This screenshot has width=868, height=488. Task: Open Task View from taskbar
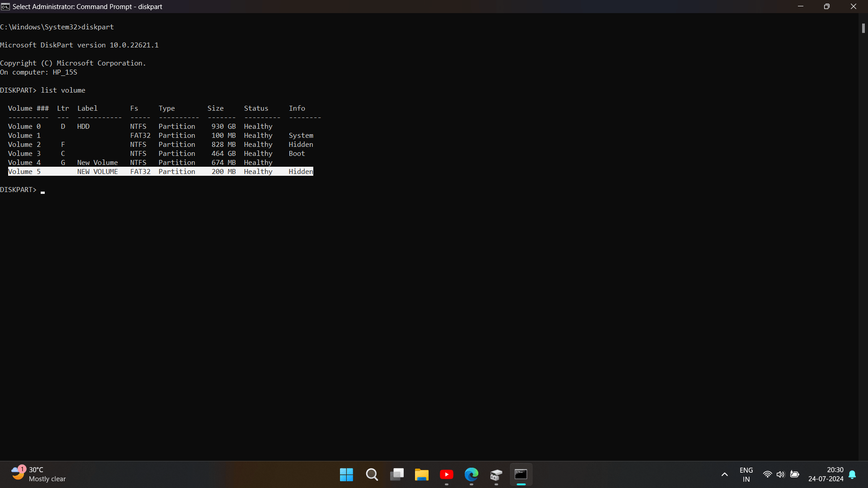pyautogui.click(x=397, y=474)
